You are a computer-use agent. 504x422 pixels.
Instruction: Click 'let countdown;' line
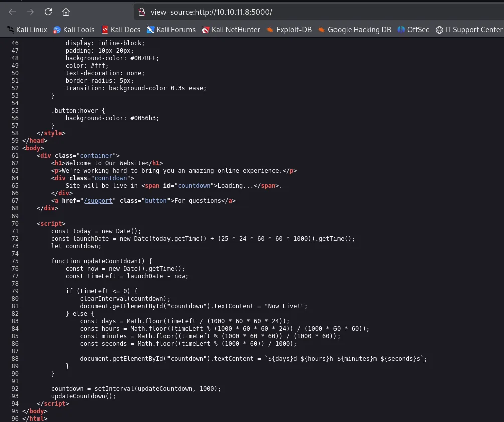[x=76, y=246]
